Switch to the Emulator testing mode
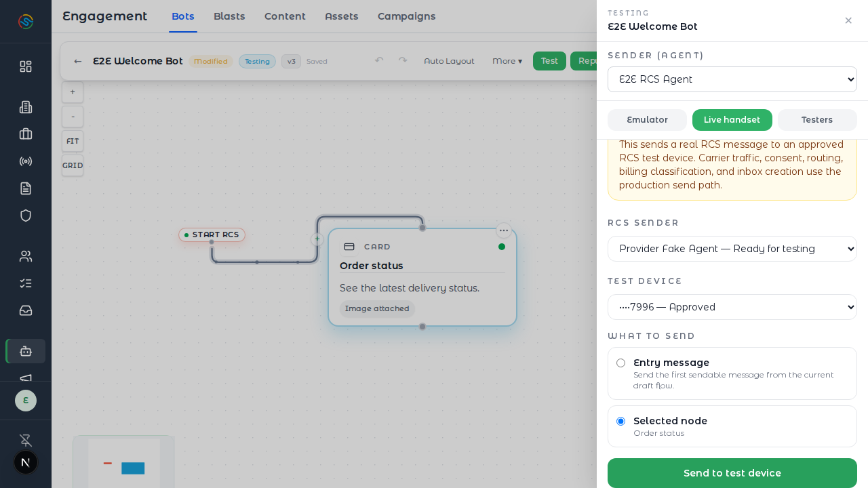 click(x=647, y=120)
